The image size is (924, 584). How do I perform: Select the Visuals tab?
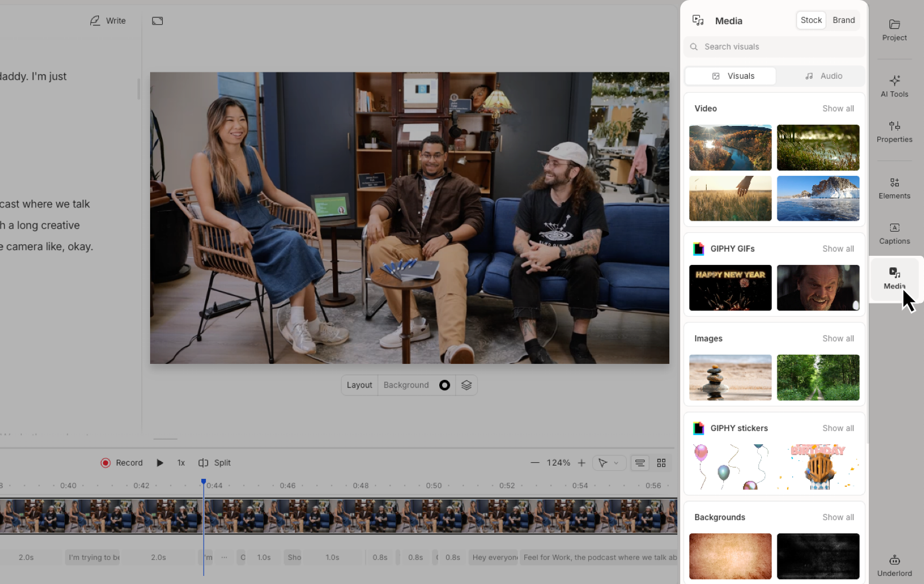pyautogui.click(x=731, y=76)
